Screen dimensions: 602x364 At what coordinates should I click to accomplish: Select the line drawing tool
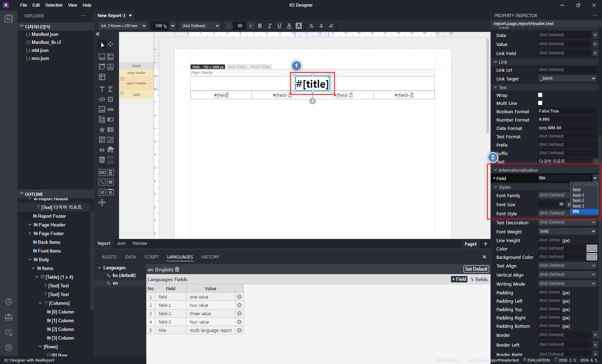(102, 182)
